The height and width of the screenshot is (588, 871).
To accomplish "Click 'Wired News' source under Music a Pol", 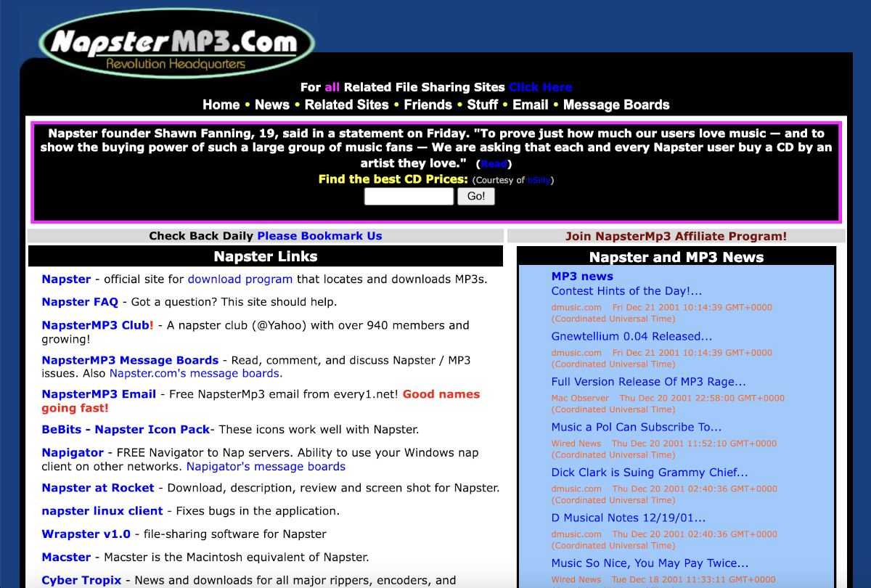I will pos(576,444).
